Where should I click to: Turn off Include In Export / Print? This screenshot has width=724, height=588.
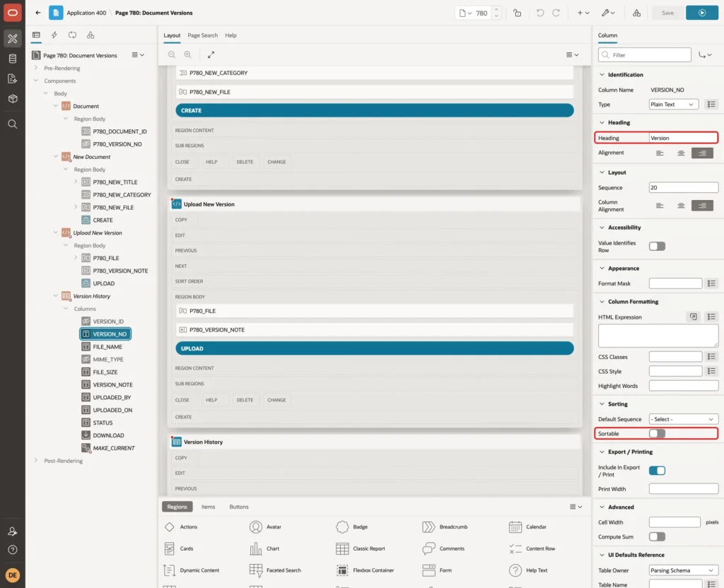click(657, 471)
